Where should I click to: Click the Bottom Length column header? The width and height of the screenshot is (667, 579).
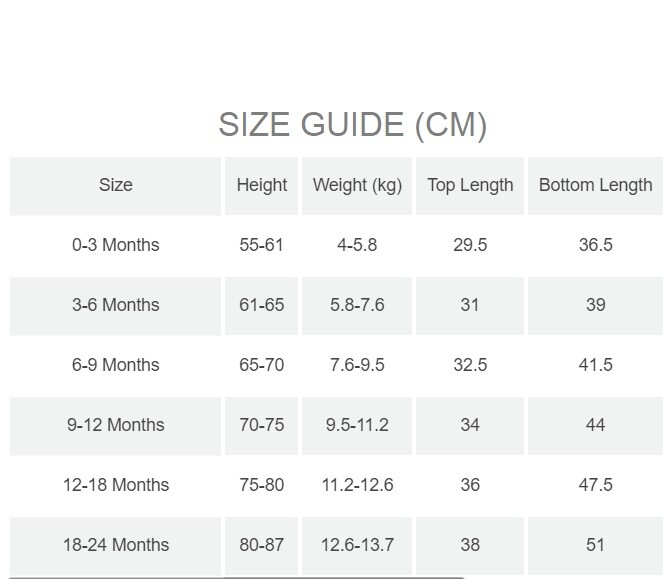[595, 185]
